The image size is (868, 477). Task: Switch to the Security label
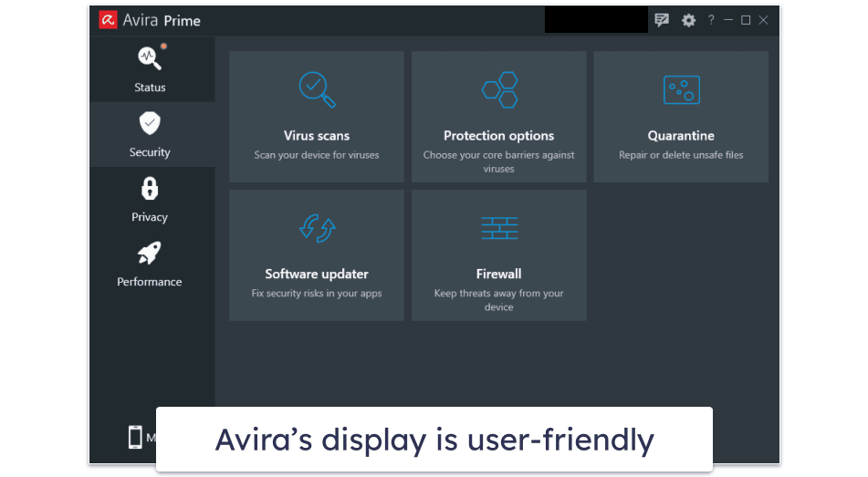[x=150, y=152]
